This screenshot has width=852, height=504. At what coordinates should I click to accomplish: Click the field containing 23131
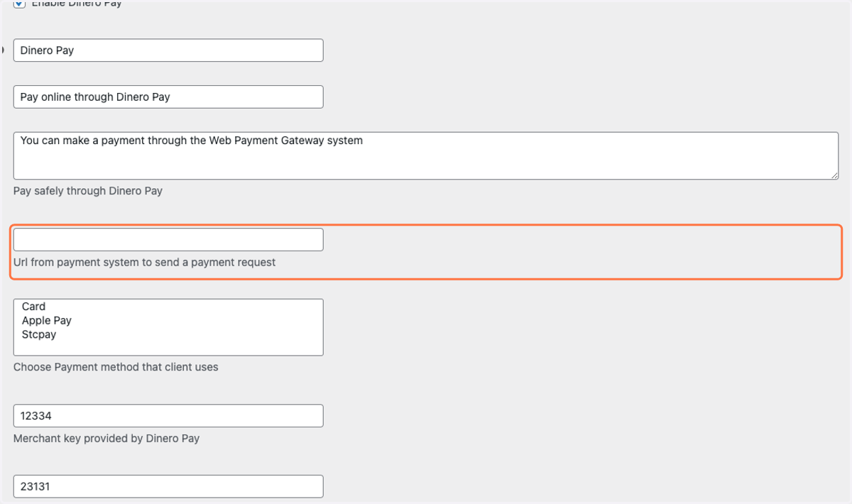click(168, 486)
